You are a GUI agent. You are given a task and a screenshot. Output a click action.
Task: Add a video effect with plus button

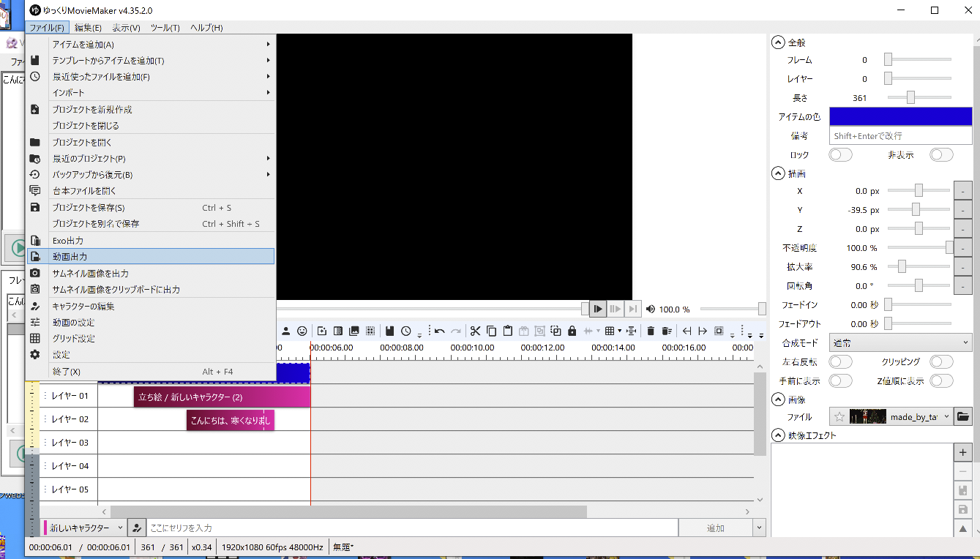tap(963, 453)
